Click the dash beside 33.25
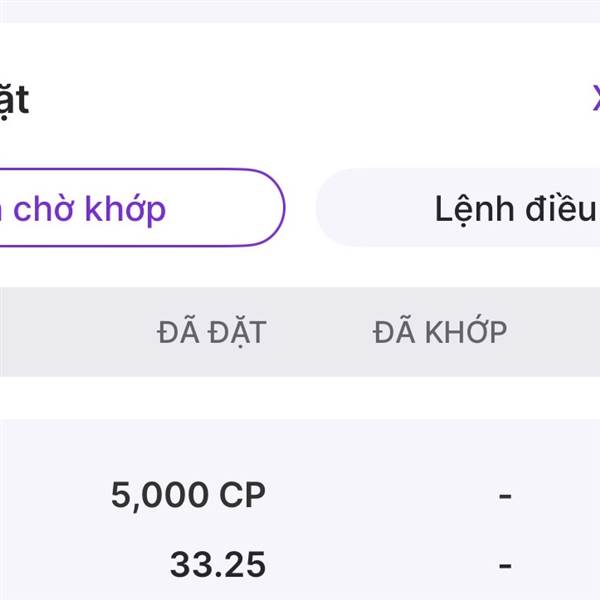The image size is (600, 600). click(x=505, y=565)
